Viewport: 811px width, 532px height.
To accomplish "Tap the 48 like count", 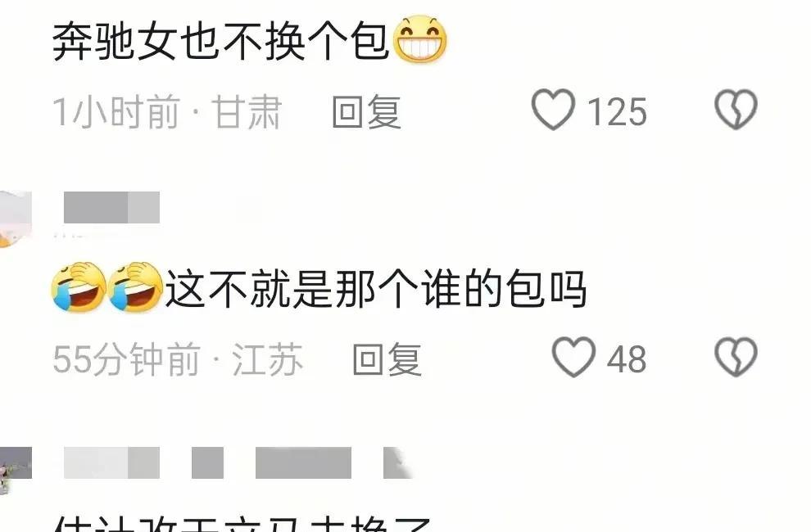I will (x=627, y=359).
